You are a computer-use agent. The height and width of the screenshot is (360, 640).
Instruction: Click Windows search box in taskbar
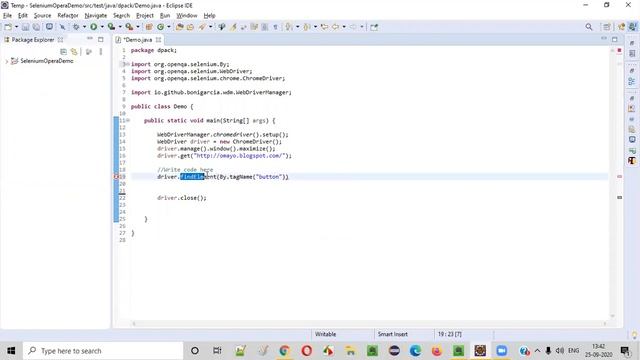click(103, 351)
